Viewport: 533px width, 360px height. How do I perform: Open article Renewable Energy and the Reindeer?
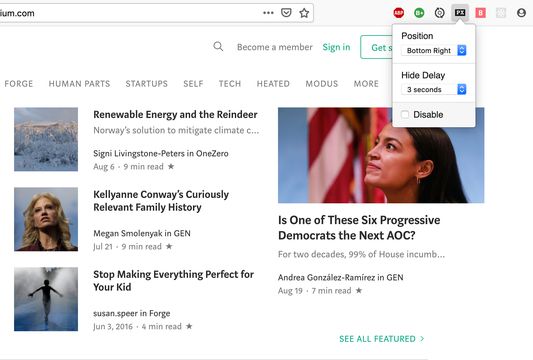[175, 115]
